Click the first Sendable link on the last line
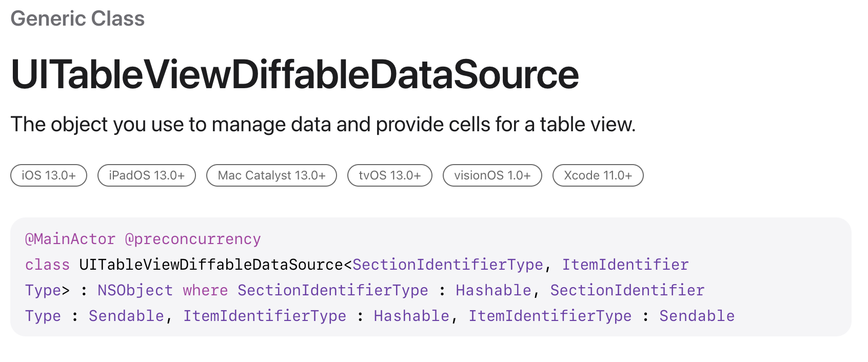This screenshot has height=362, width=868. [126, 316]
